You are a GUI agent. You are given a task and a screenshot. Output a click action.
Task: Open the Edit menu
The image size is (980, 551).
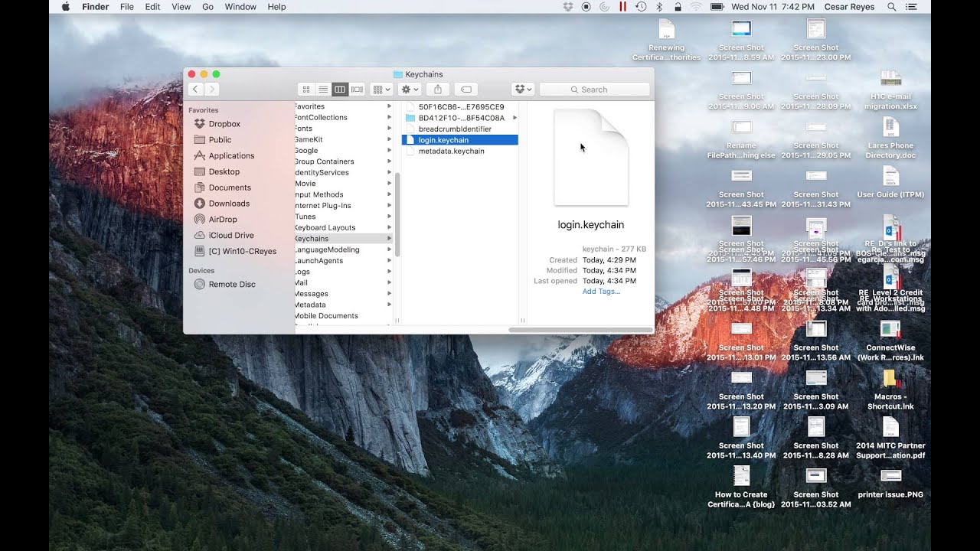coord(152,7)
